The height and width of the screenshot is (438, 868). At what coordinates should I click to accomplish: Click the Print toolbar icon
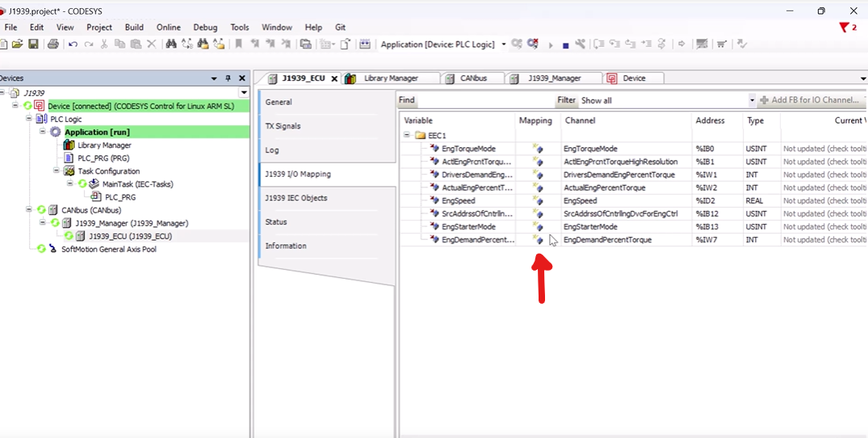(x=53, y=44)
